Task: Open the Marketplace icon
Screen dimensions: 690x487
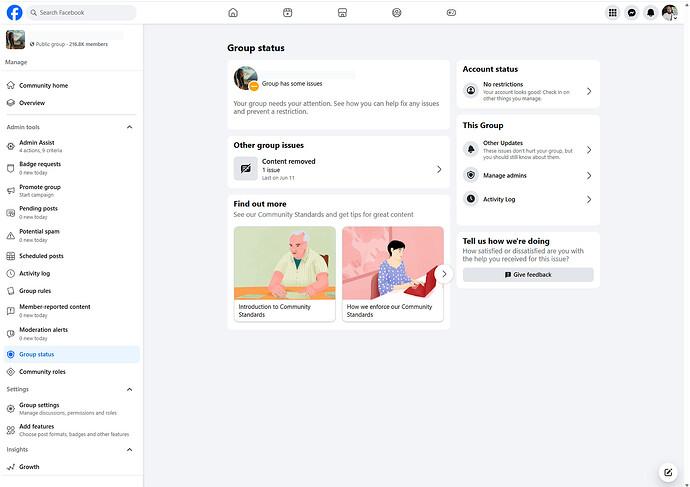Action: click(x=342, y=13)
